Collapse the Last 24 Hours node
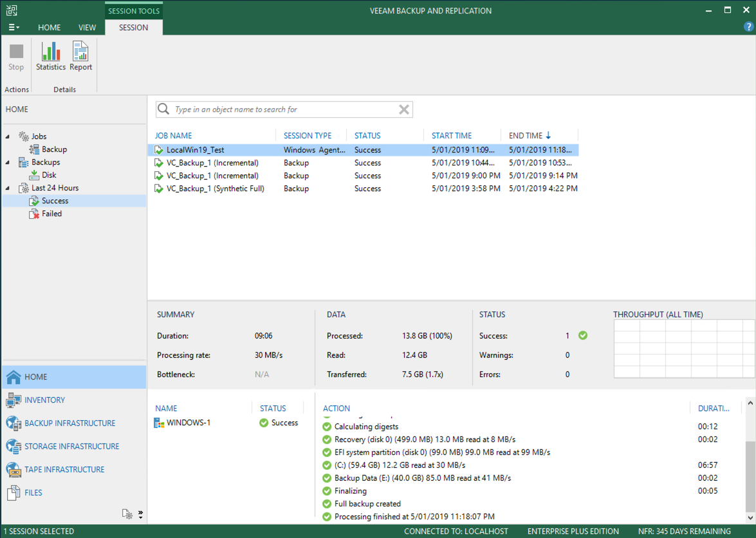Screen dimensions: 756x538 (x=8, y=188)
